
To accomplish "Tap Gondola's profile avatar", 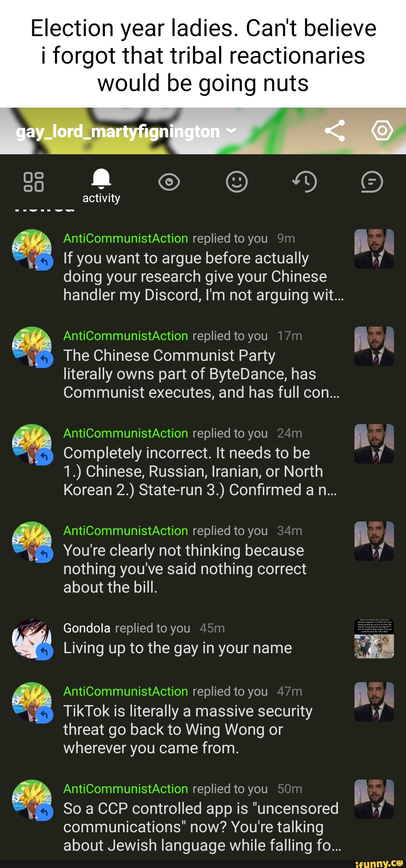I will pyautogui.click(x=32, y=638).
